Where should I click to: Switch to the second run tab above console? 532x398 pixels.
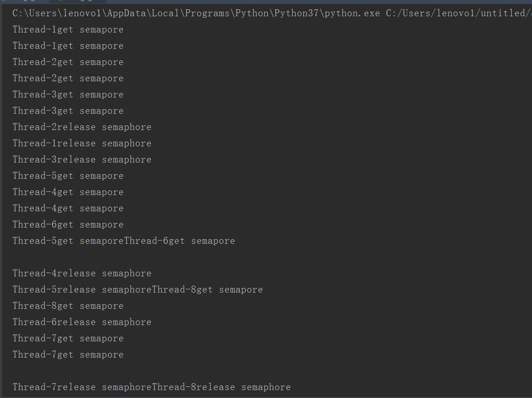(78, 2)
